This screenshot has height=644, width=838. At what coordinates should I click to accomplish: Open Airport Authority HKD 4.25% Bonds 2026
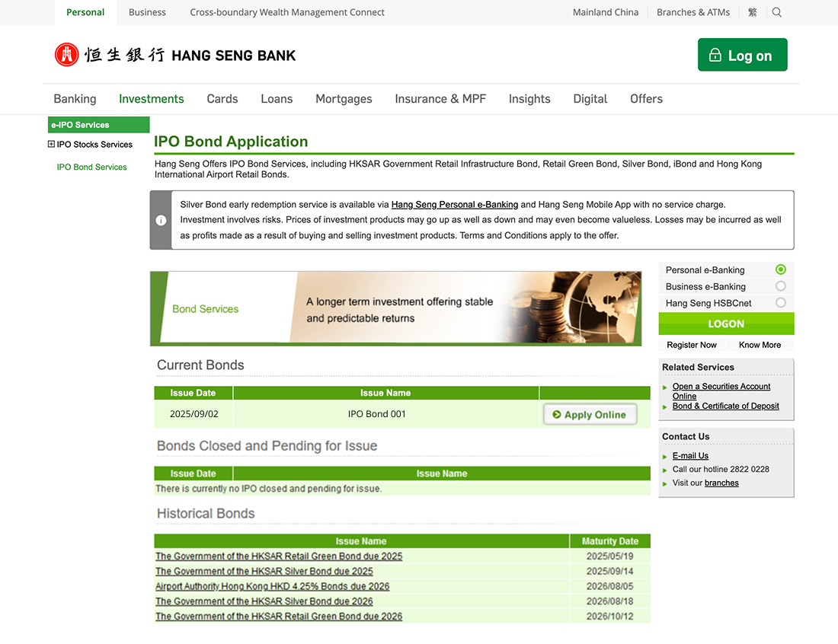273,586
